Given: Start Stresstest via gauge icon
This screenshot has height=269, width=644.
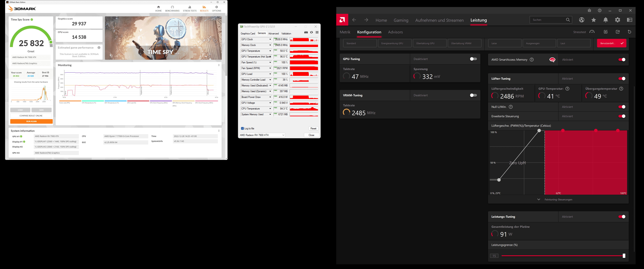Looking at the screenshot, I should pos(592,32).
